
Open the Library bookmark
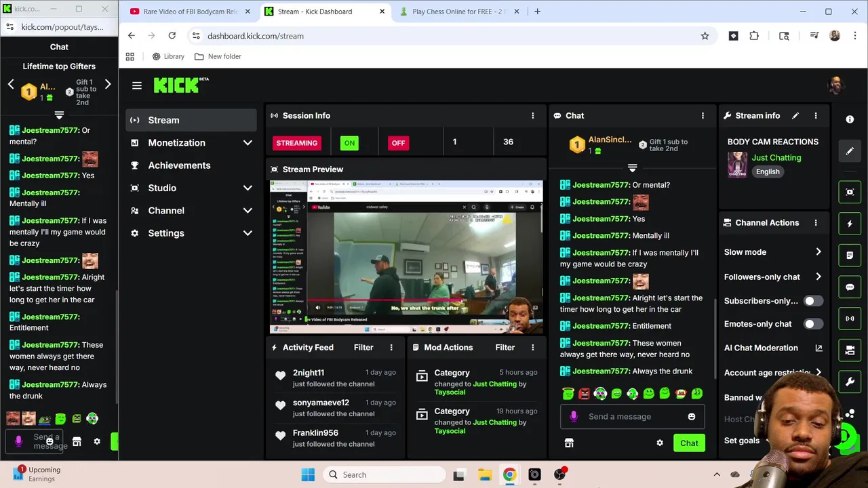(x=168, y=56)
